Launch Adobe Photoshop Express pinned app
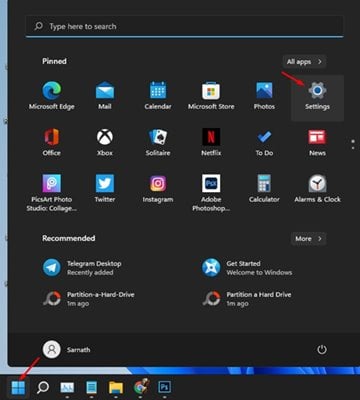 pos(211,193)
